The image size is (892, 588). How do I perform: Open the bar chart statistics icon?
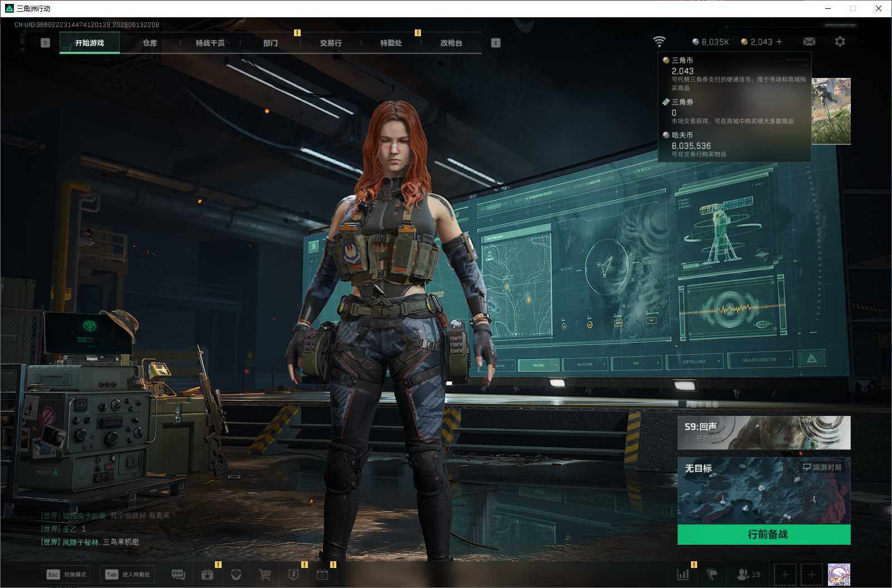click(683, 574)
